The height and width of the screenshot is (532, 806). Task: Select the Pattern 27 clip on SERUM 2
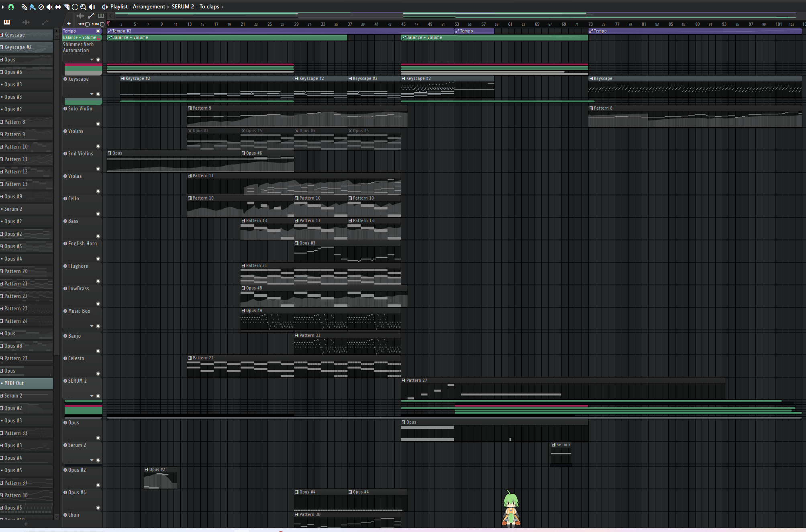click(x=563, y=389)
